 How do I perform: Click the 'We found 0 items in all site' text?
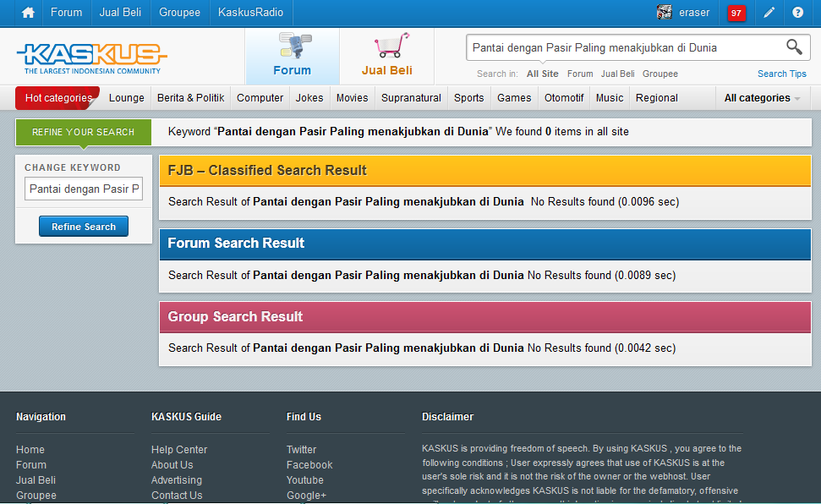561,132
